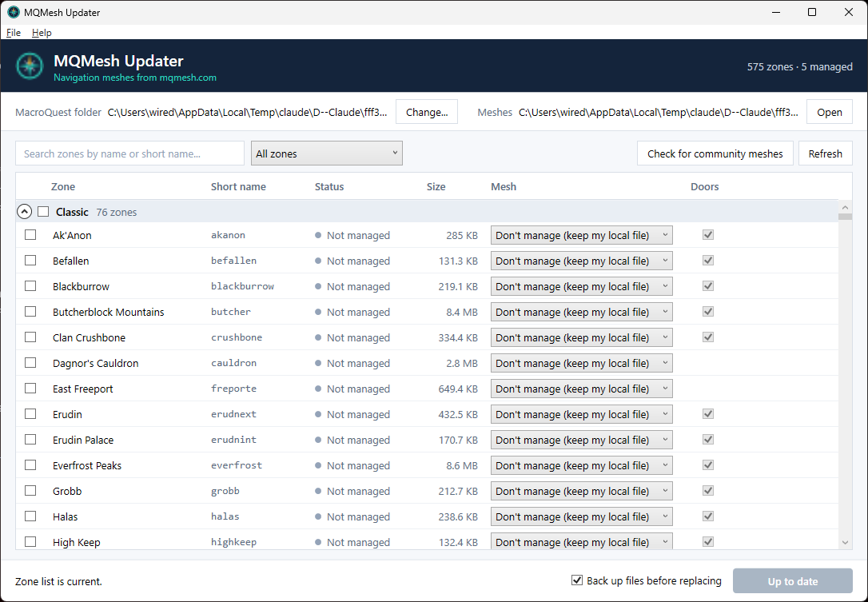This screenshot has width=868, height=602.
Task: Open the File menu
Action: [x=14, y=33]
